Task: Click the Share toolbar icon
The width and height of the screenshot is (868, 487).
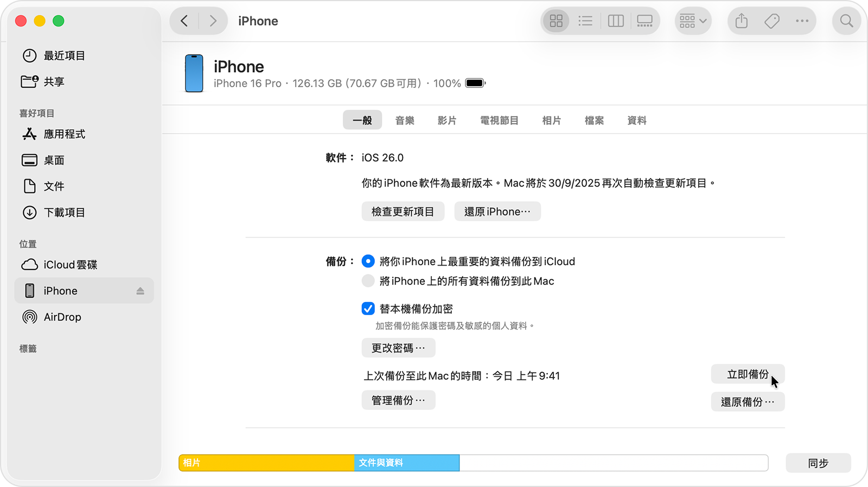Action: tap(742, 21)
